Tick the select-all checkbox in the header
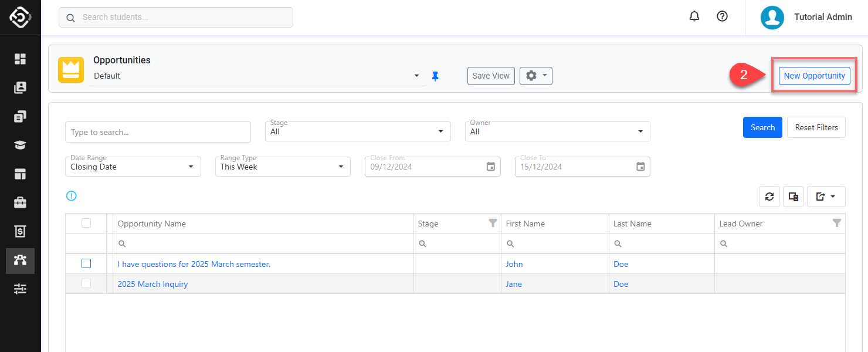Screen dimensions: 868x352 pyautogui.click(x=86, y=223)
